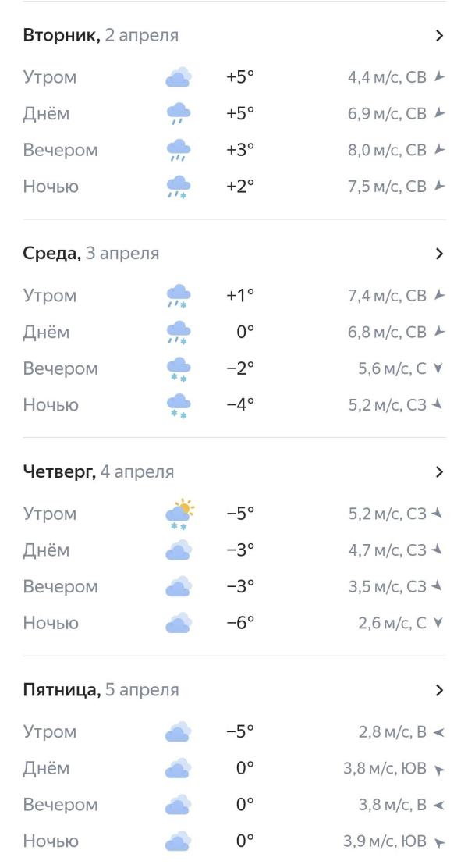Click Tuesday daytime light rain icon
Viewport: 468px width, 868px height.
point(179,113)
